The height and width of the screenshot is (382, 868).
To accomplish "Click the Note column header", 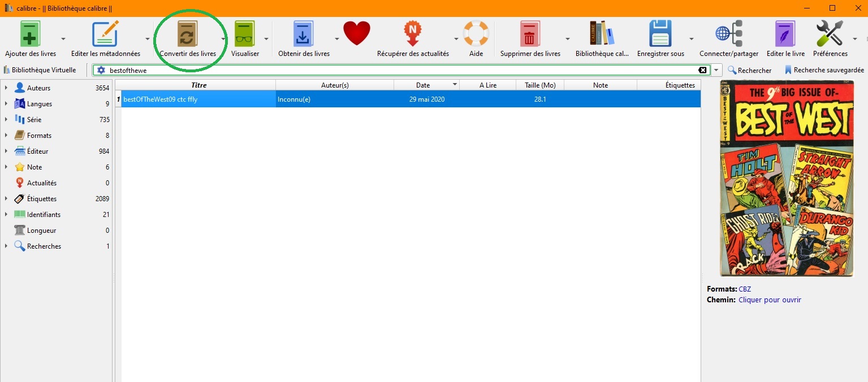I will [601, 85].
